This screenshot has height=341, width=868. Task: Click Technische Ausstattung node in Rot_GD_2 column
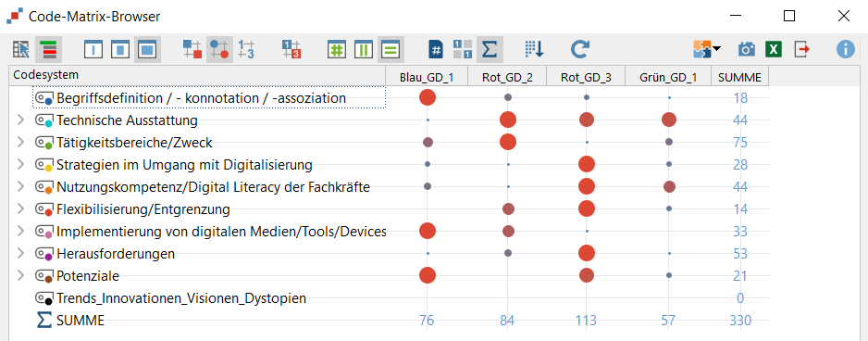(508, 120)
